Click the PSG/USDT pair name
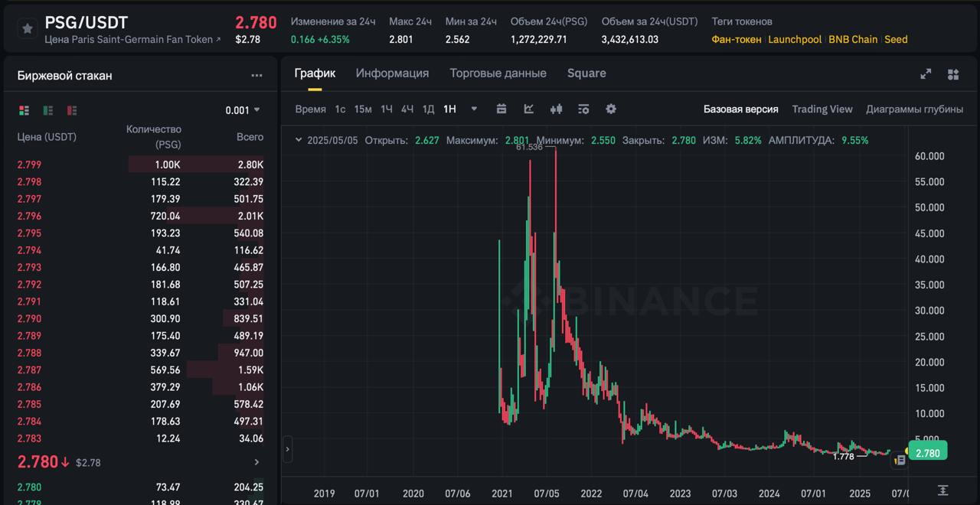Viewport: 980px width, 505px height. tap(87, 22)
